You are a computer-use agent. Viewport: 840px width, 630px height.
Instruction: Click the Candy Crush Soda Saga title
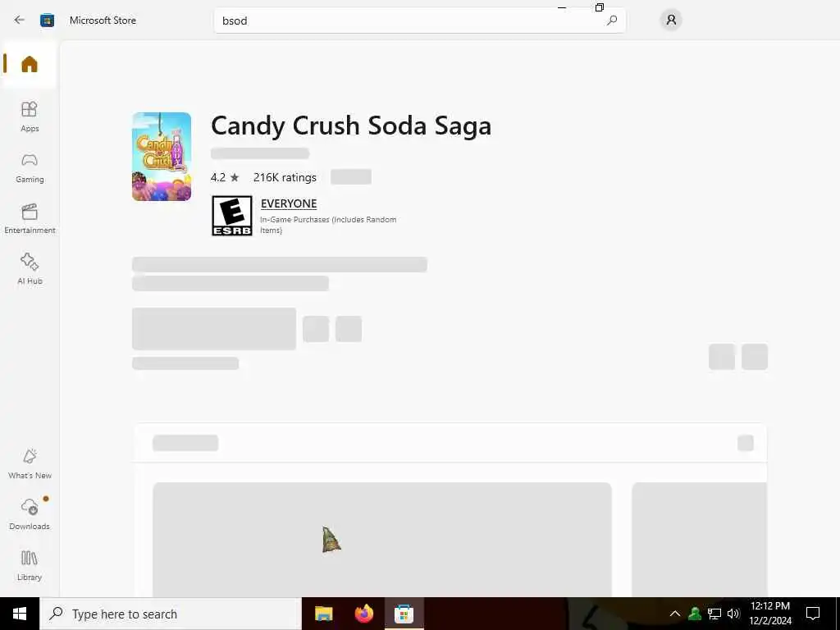click(351, 126)
